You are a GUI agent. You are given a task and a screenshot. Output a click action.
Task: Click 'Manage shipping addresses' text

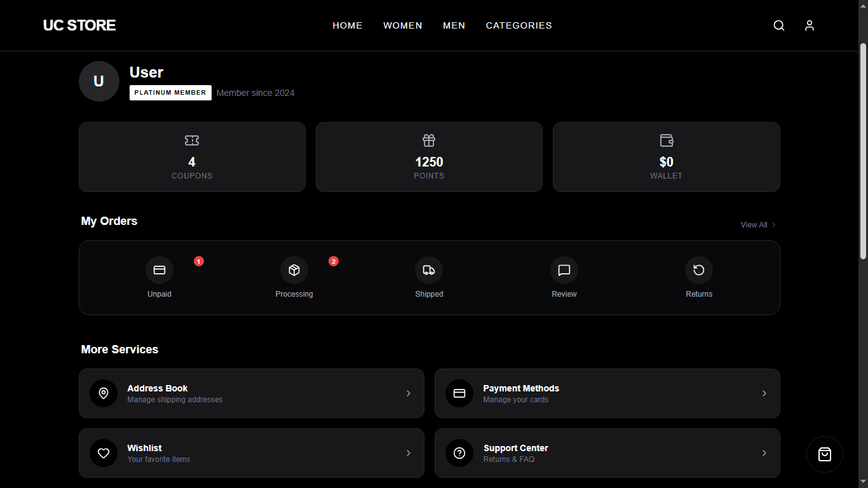click(x=175, y=400)
